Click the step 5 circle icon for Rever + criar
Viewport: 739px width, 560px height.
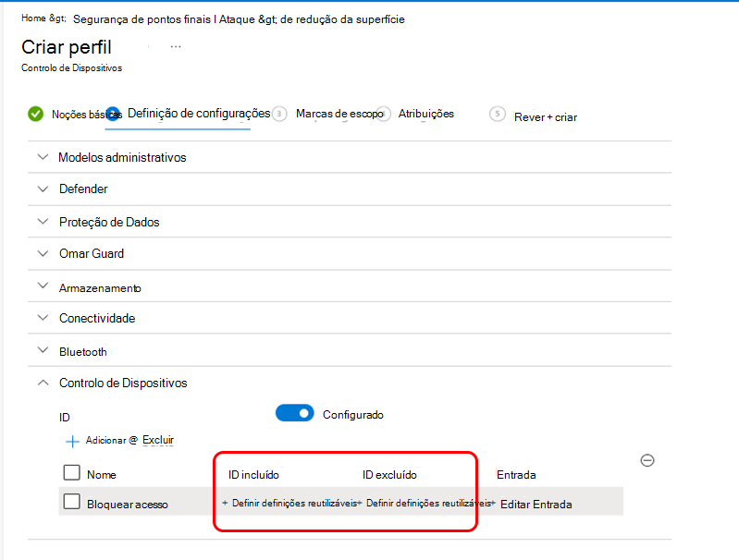click(x=498, y=114)
